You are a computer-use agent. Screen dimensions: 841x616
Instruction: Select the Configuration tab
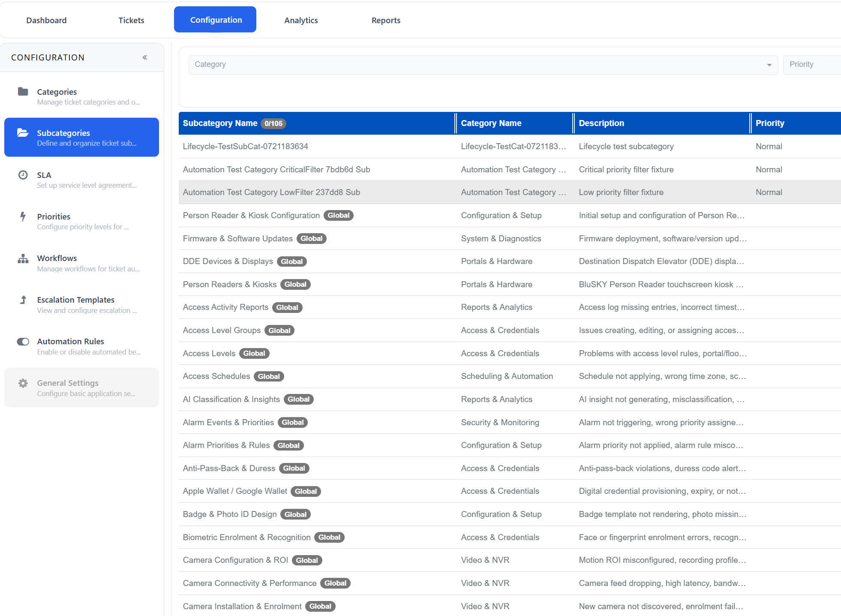click(x=215, y=20)
